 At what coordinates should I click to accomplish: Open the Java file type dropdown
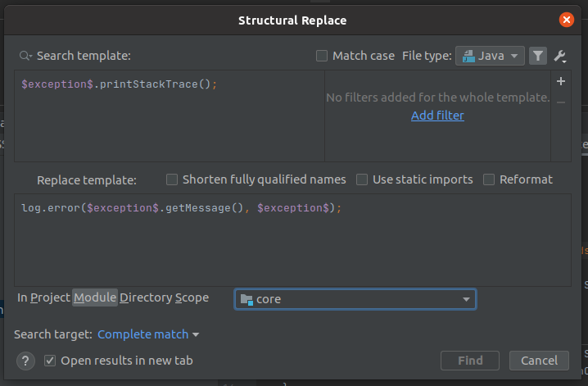(490, 56)
